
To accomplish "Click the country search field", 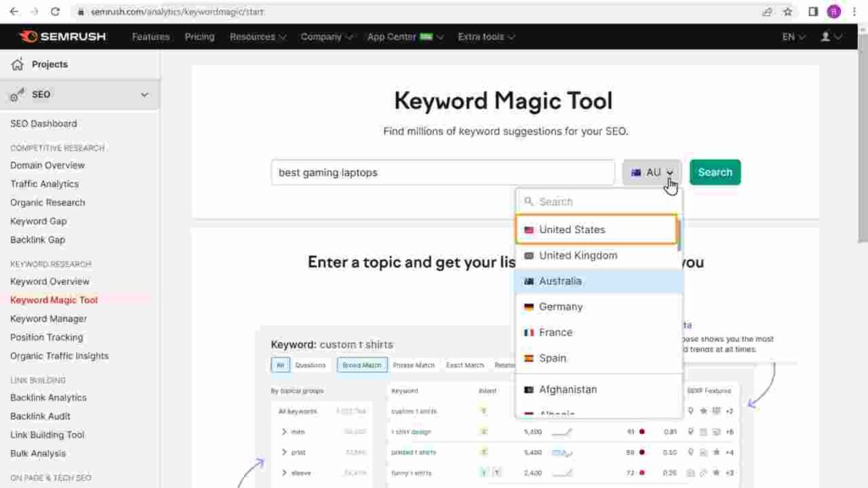I will (x=599, y=202).
